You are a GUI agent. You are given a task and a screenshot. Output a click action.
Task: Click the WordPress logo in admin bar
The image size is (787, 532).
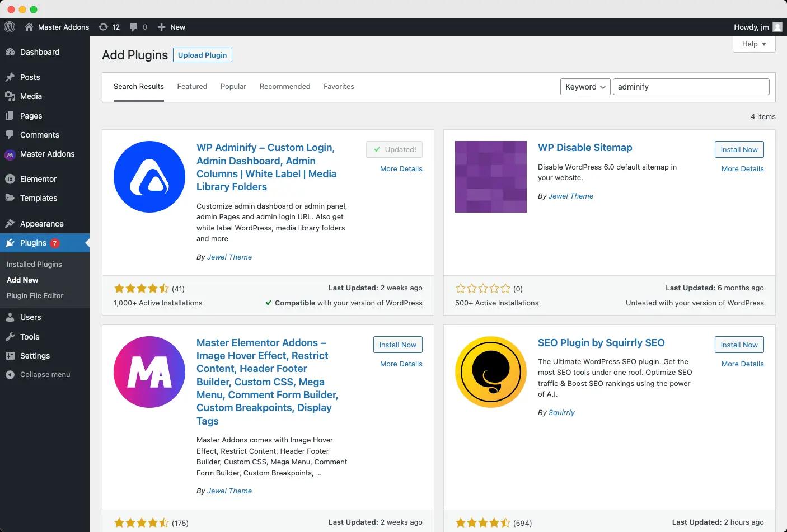point(10,27)
